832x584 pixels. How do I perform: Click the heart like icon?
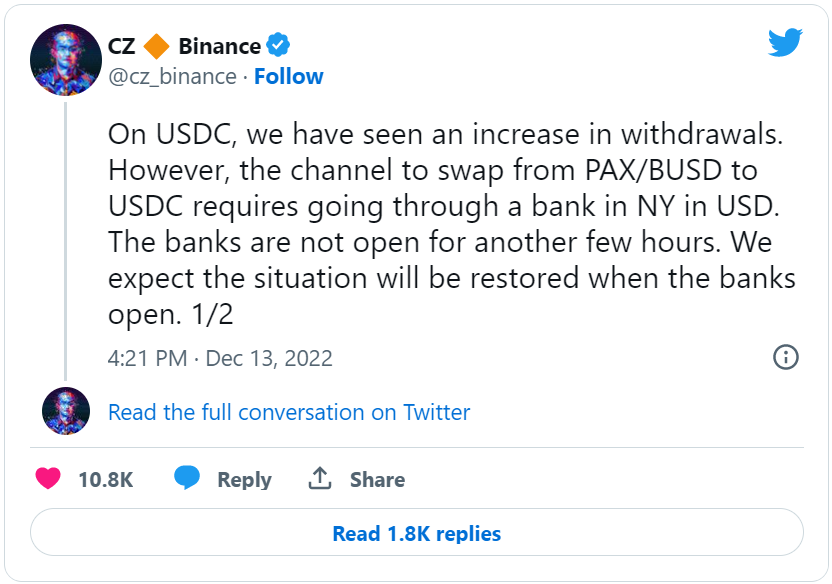48,479
